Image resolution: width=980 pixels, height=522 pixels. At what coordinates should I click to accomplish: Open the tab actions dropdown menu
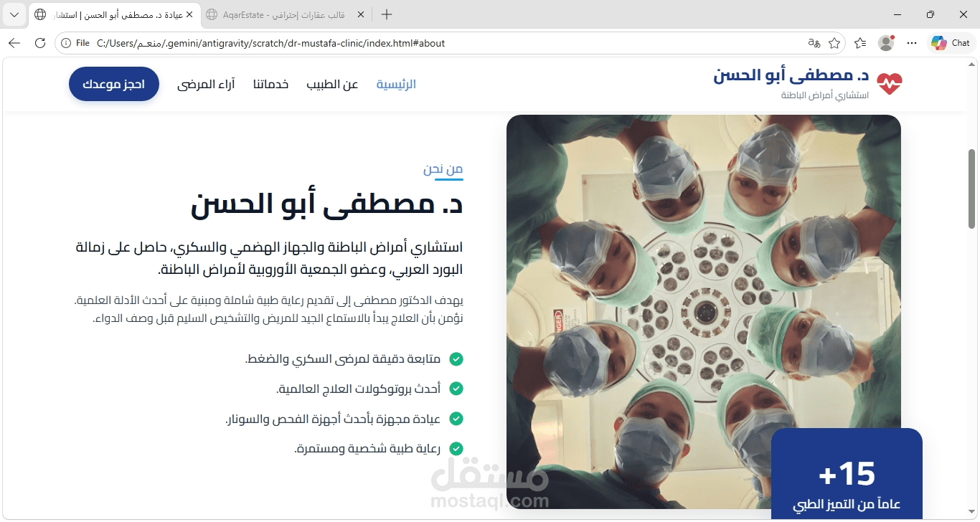[x=15, y=14]
